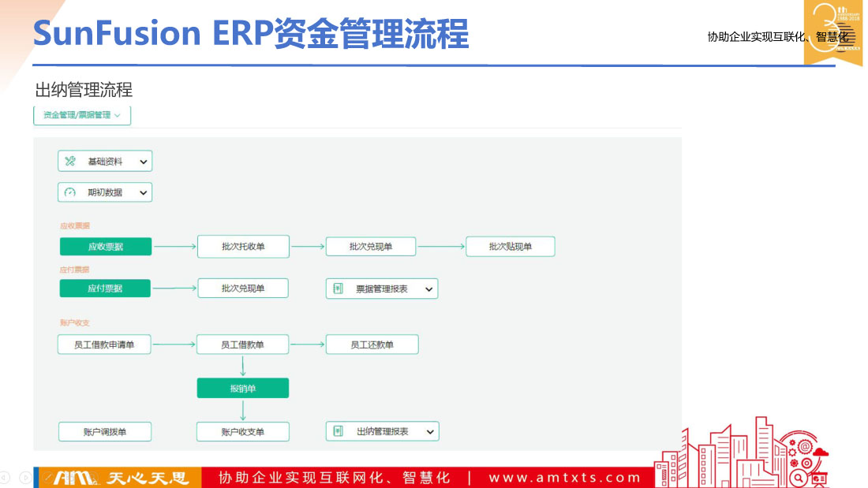
Task: Expand the 期初数据 dropdown arrow
Action: pyautogui.click(x=143, y=192)
